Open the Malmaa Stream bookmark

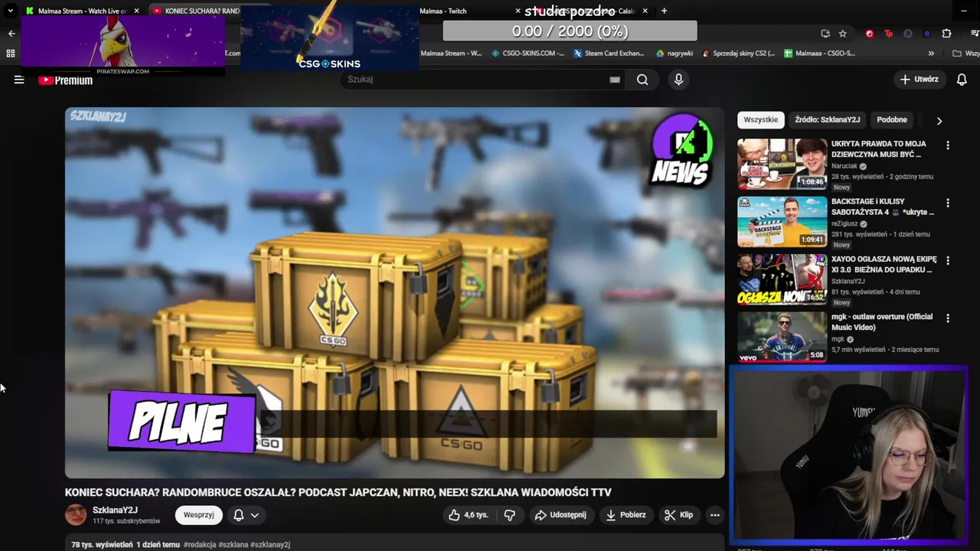tap(451, 54)
